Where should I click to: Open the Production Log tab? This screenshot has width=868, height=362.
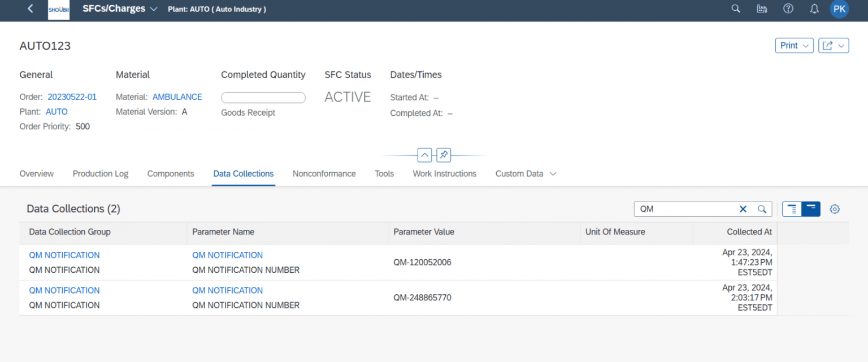click(x=100, y=173)
